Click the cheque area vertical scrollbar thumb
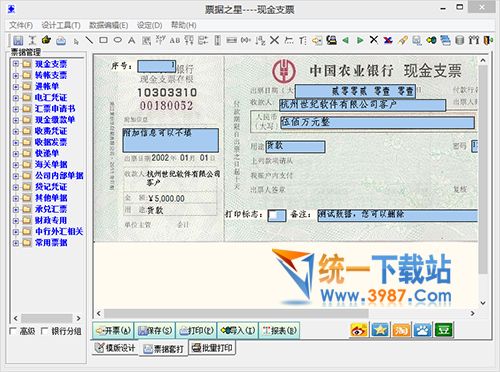Screen dimensions: 500x372 (483, 169)
